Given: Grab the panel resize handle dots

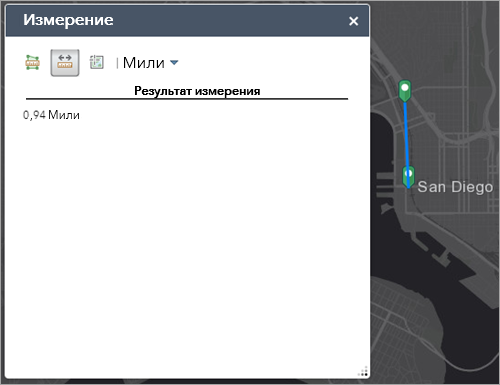Looking at the screenshot, I should 363,372.
